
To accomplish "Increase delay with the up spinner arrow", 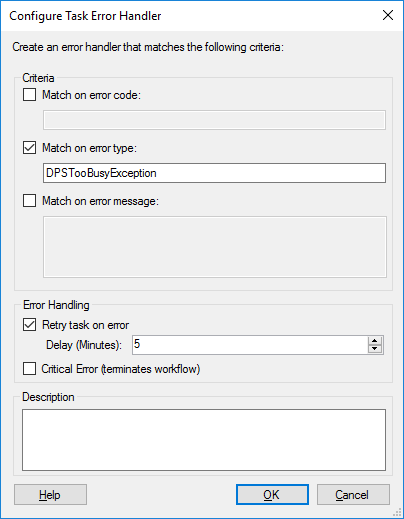I will click(x=375, y=341).
